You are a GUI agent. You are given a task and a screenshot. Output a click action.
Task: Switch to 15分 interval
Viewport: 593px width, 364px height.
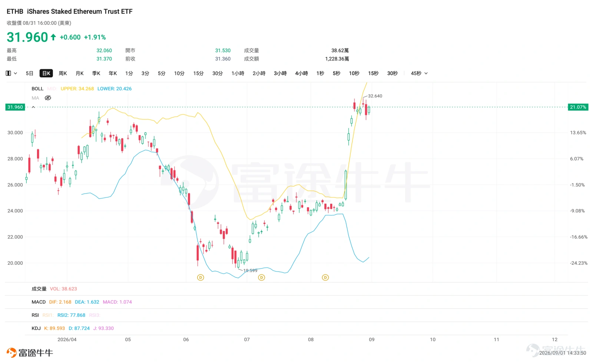(199, 73)
